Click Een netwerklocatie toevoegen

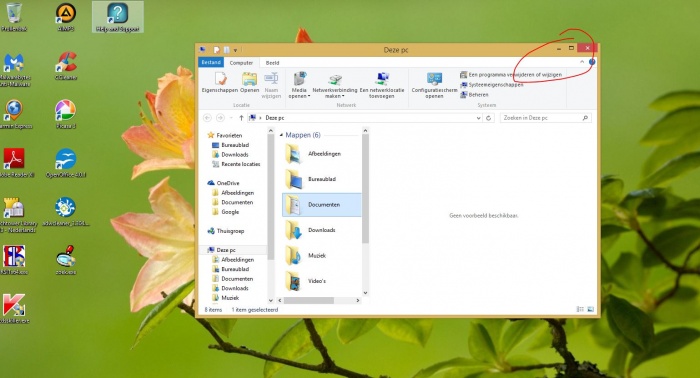[382, 86]
